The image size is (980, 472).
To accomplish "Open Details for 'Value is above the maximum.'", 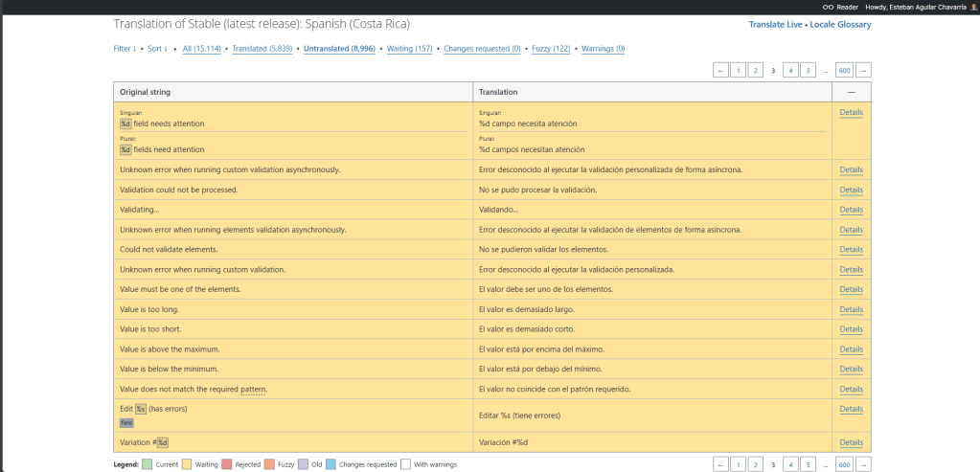I will (852, 349).
